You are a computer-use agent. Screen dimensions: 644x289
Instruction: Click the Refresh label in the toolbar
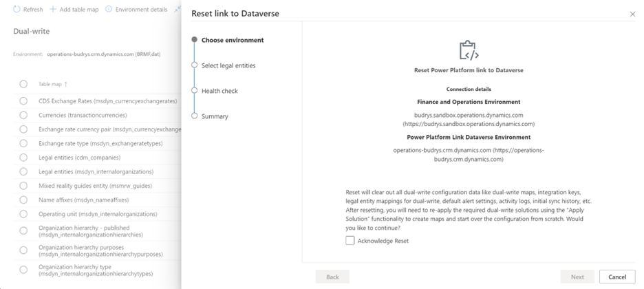pyautogui.click(x=33, y=10)
